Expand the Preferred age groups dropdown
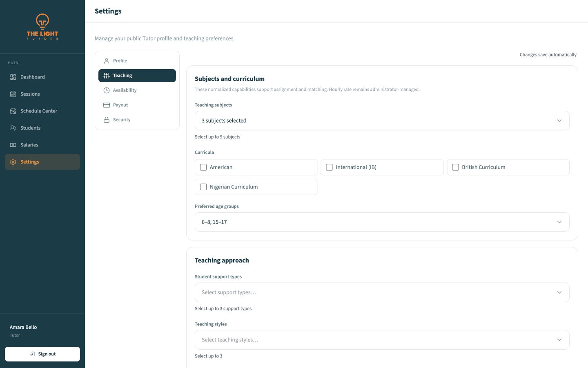 click(382, 222)
